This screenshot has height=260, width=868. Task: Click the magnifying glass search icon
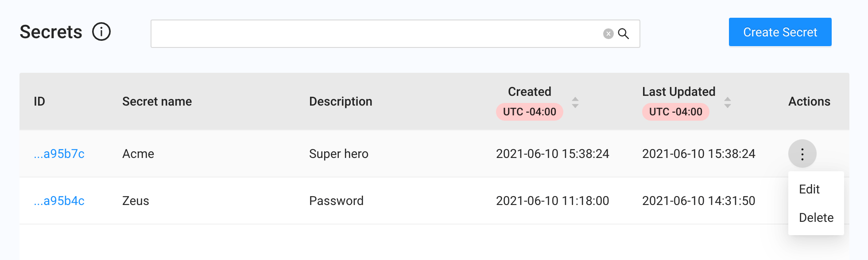[624, 34]
